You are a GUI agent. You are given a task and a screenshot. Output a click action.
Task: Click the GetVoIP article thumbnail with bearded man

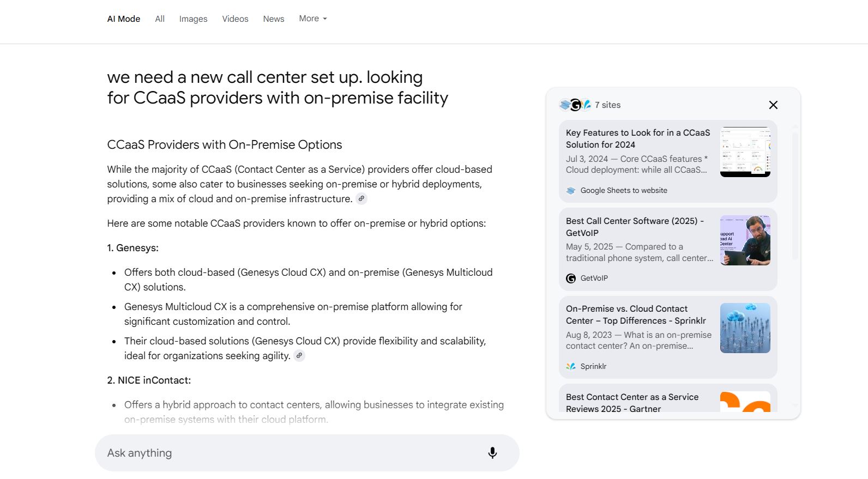click(745, 240)
